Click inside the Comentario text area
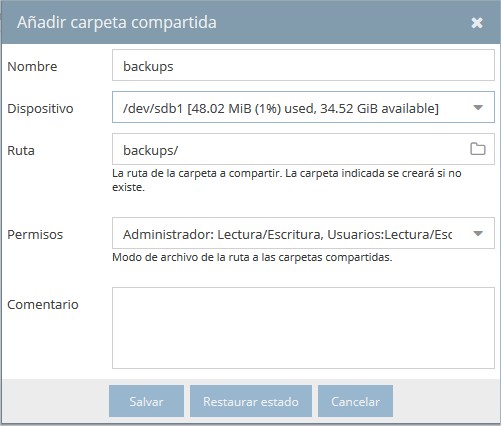This screenshot has width=501, height=426. [x=303, y=328]
